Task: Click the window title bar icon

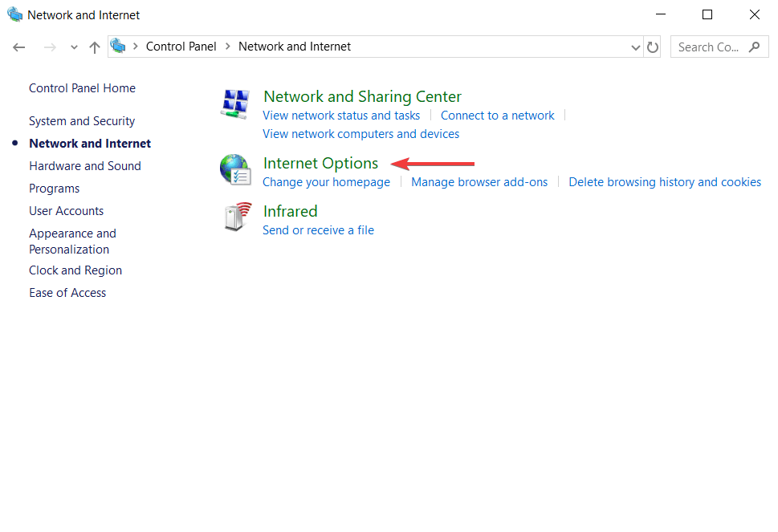Action: pyautogui.click(x=15, y=14)
